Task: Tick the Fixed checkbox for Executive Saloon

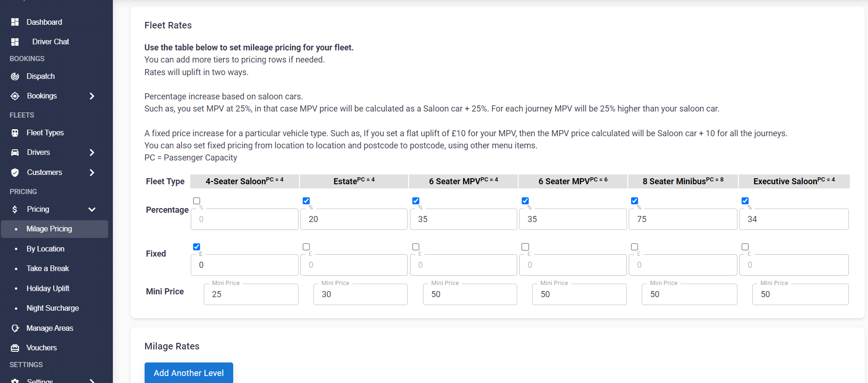Action: [x=745, y=247]
